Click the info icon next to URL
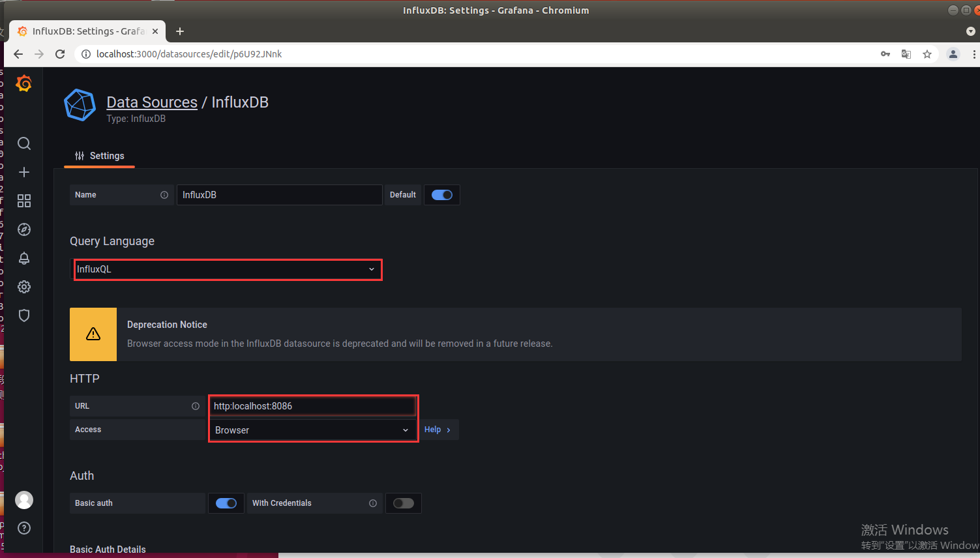The width and height of the screenshot is (980, 558). [196, 406]
